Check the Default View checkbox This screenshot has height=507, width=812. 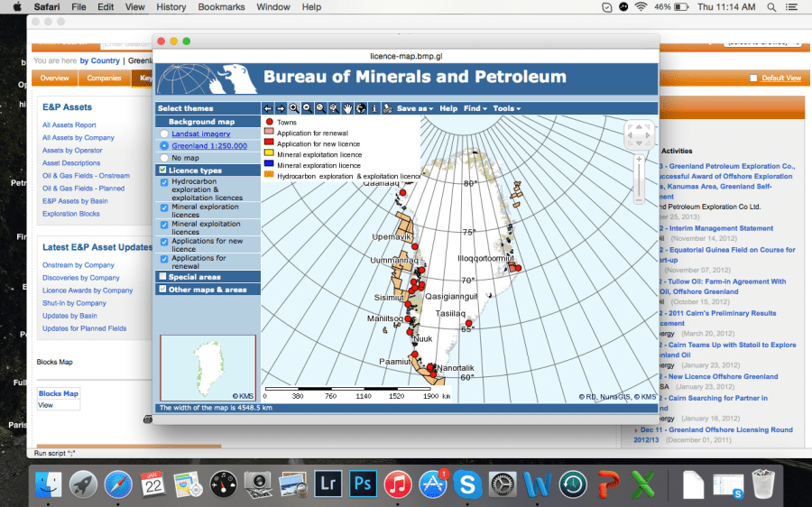753,78
